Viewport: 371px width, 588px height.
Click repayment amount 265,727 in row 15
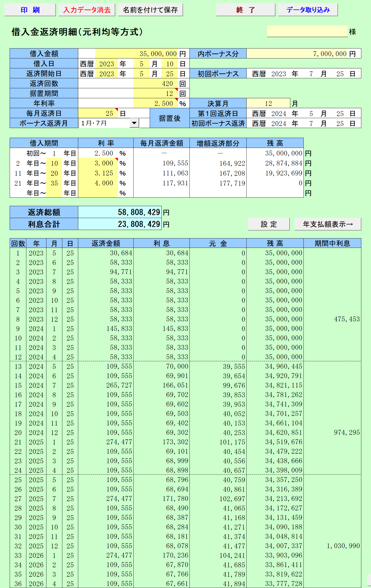click(x=119, y=385)
